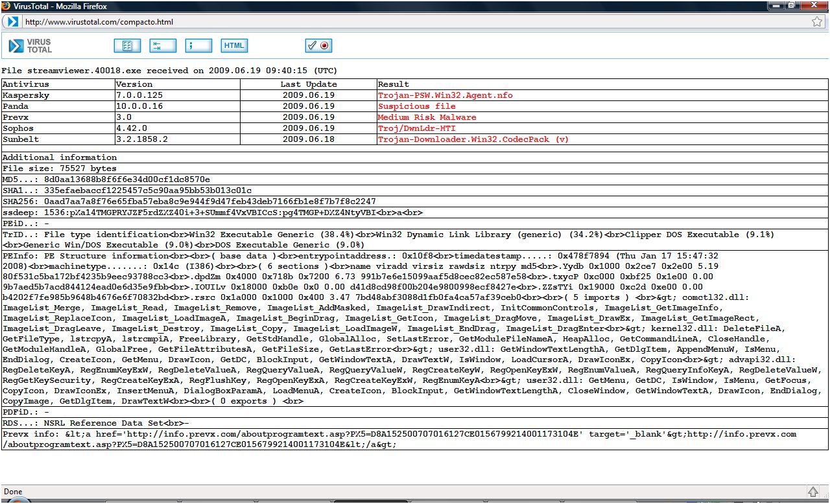Minimize the Firefox window
The height and width of the screenshot is (504, 830).
click(x=776, y=6)
